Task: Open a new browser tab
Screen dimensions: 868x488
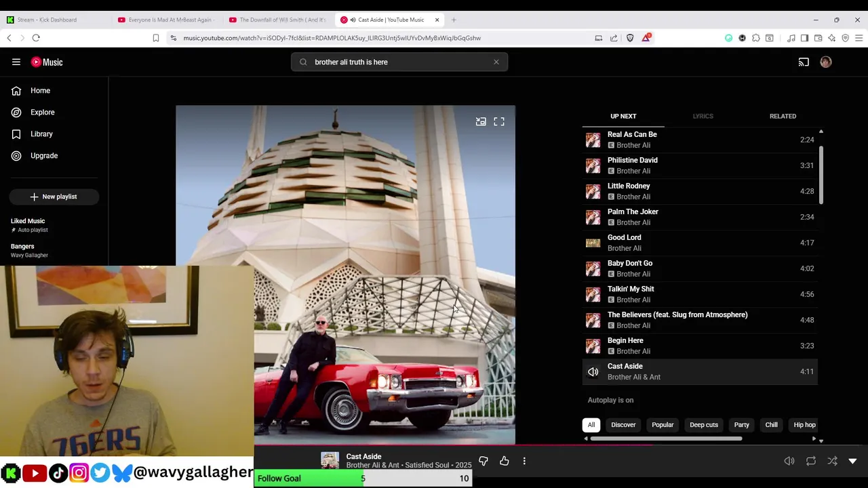Action: (x=454, y=20)
